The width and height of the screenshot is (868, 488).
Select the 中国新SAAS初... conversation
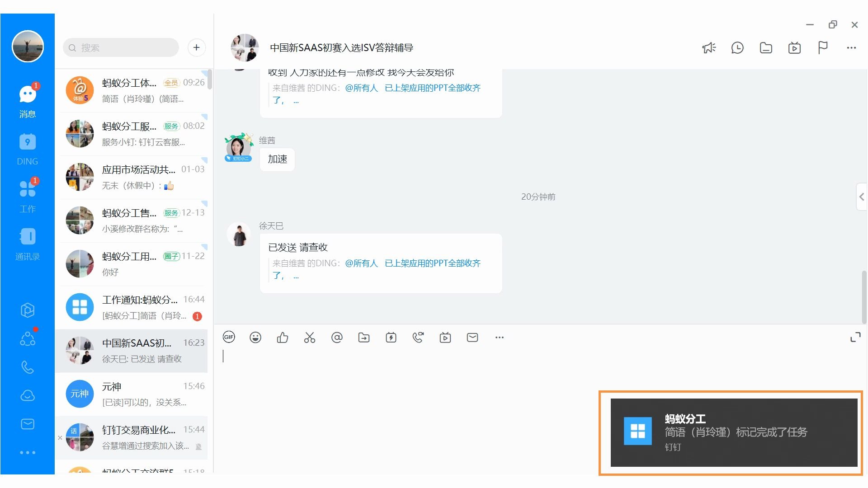[131, 351]
